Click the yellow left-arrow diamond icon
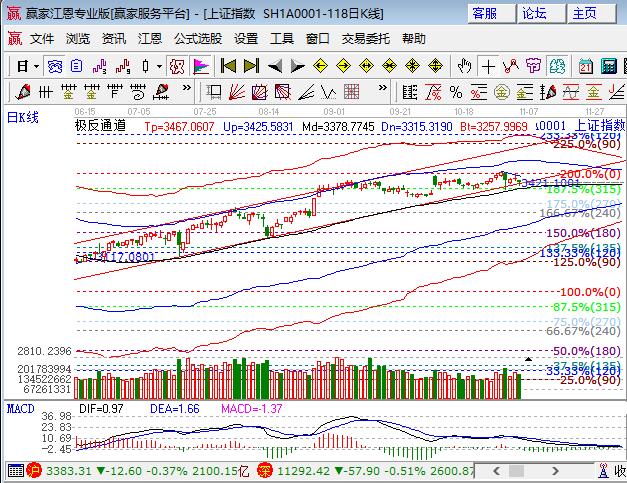This screenshot has height=483, width=627. tap(321, 66)
